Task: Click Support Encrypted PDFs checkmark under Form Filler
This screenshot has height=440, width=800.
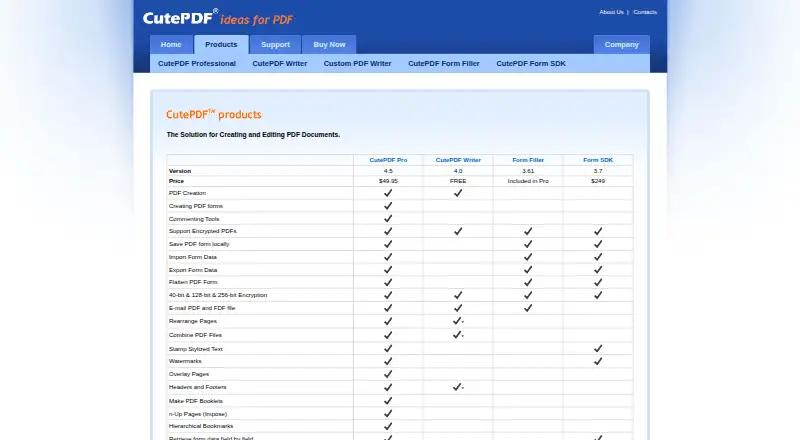Action: tap(528, 231)
